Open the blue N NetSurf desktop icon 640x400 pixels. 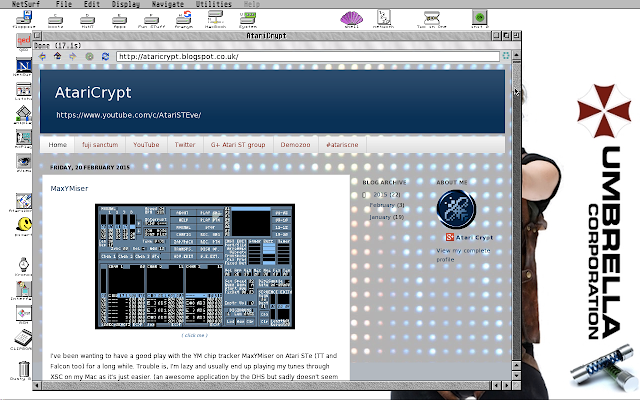point(24,66)
